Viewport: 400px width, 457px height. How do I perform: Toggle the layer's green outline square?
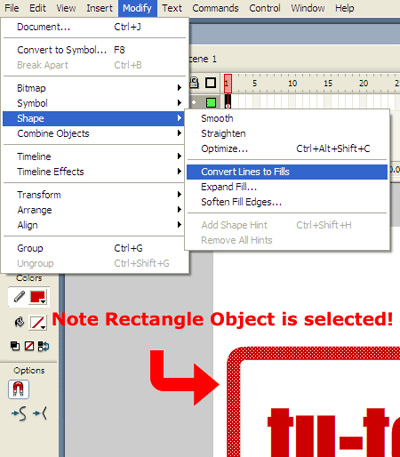[211, 102]
